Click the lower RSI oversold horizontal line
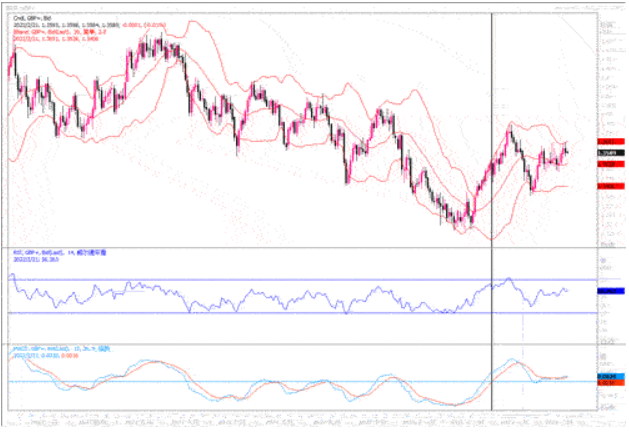Viewport: 629px width, 440px height. coord(300,313)
